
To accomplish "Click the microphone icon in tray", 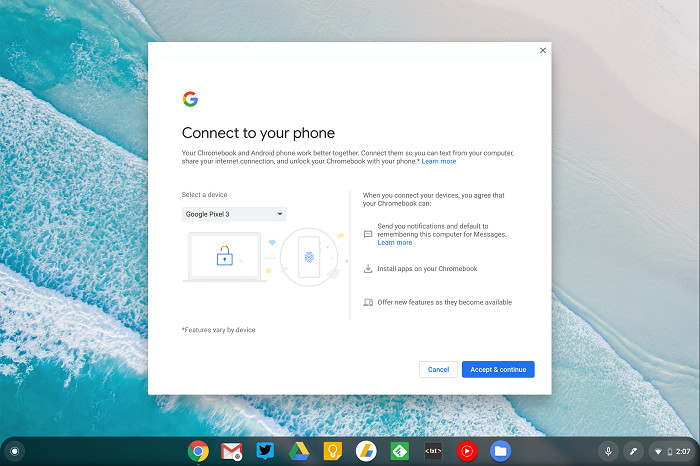I will coord(608,451).
